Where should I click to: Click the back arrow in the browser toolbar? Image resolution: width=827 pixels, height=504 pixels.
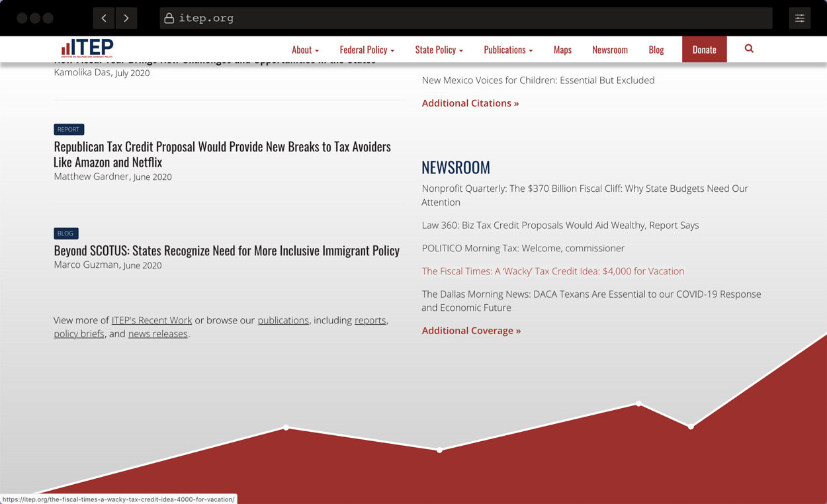[x=103, y=18]
